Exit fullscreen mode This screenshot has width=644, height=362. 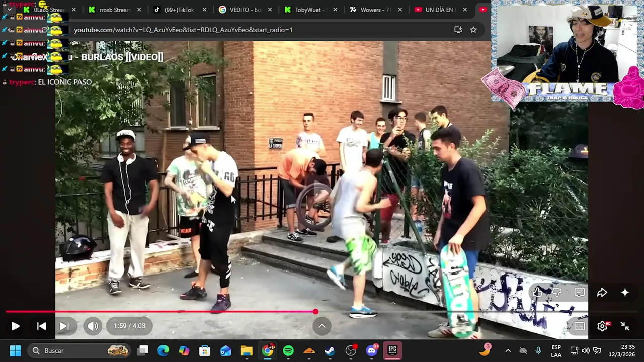pos(625,326)
